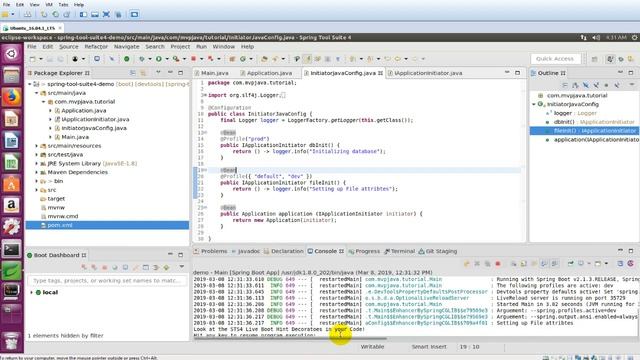Select the Terminal tab in bottom panel
The image size is (640, 360).
pos(399,251)
